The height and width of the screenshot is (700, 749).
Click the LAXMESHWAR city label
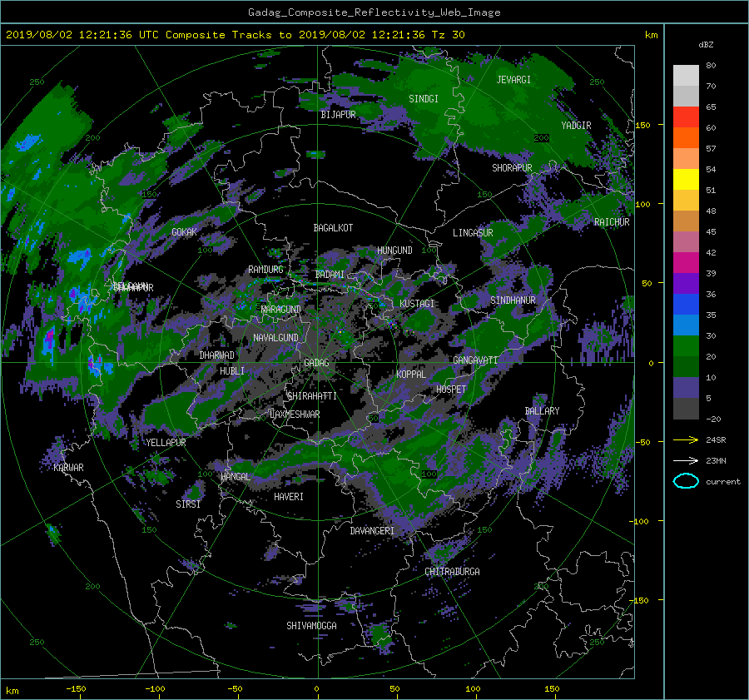295,415
